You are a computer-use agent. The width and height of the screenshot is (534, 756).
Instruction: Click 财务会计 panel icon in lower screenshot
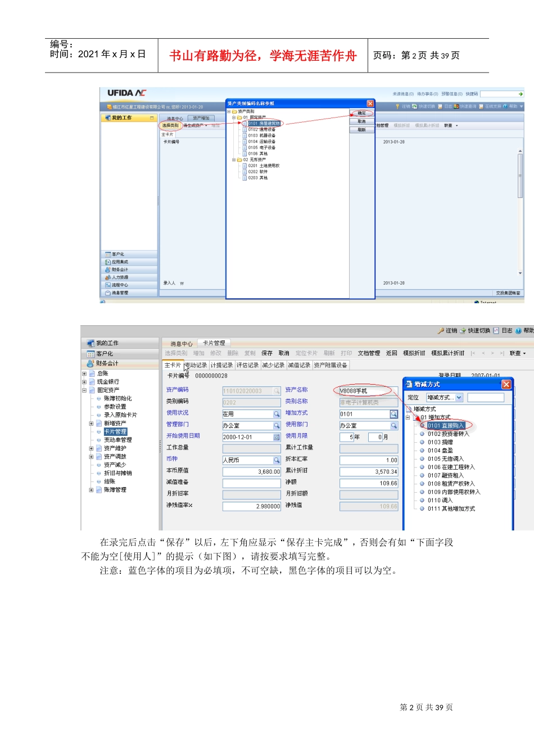pyautogui.click(x=90, y=363)
